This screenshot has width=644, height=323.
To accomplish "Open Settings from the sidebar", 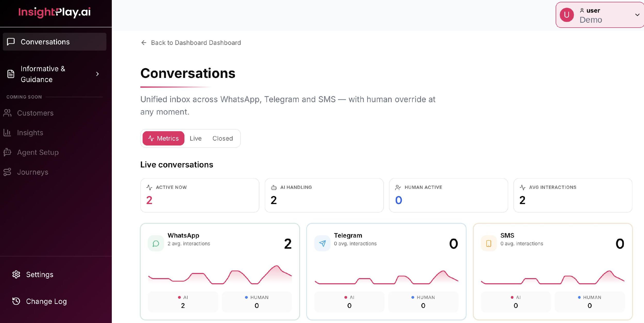I will click(40, 274).
